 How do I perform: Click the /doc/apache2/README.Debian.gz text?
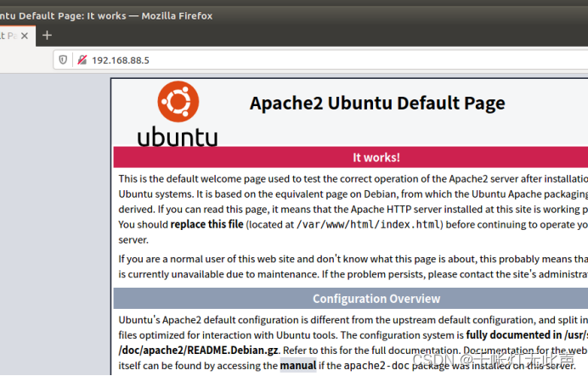[198, 351]
